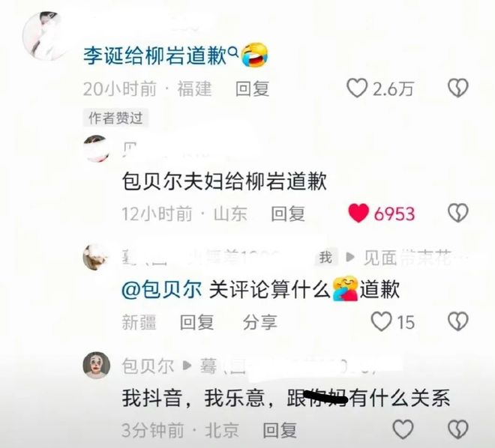Reply to the 12小时前 山东 comment
Screen dimensions: 495x448
click(288, 214)
